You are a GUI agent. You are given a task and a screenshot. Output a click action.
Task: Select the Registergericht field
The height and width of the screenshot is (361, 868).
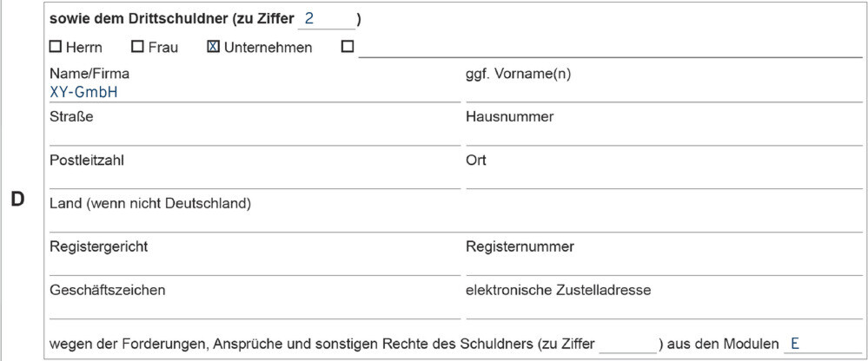click(254, 266)
